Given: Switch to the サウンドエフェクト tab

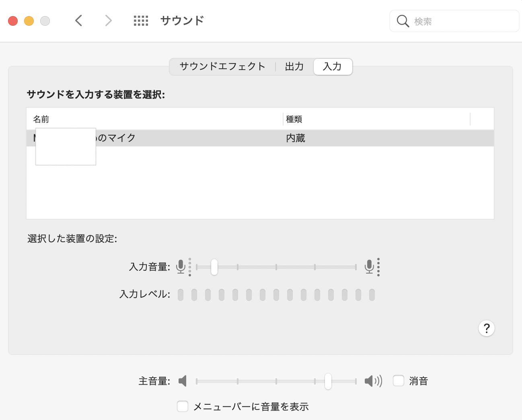Looking at the screenshot, I should click(222, 66).
